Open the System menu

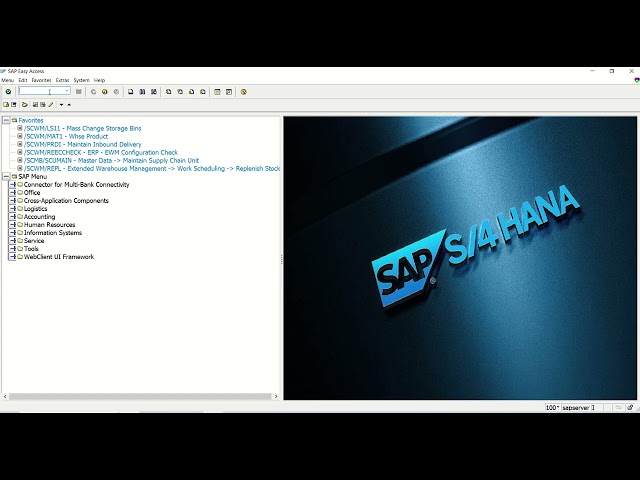point(81,80)
